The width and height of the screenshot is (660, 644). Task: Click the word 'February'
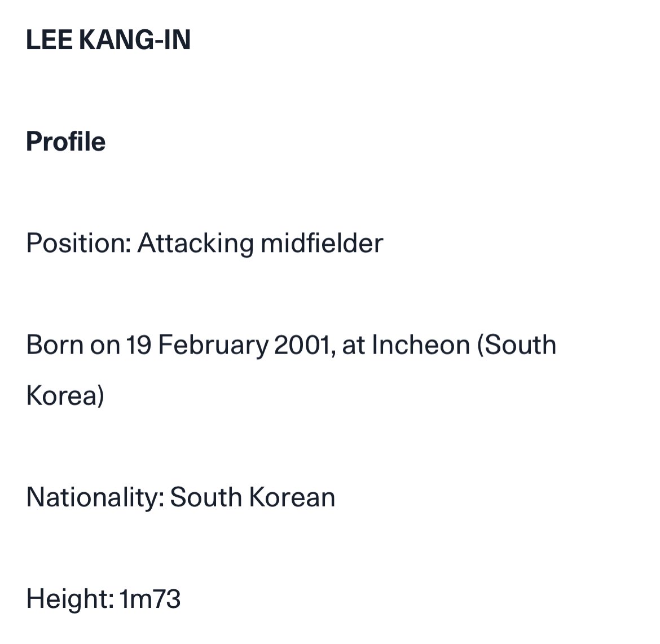(x=213, y=346)
